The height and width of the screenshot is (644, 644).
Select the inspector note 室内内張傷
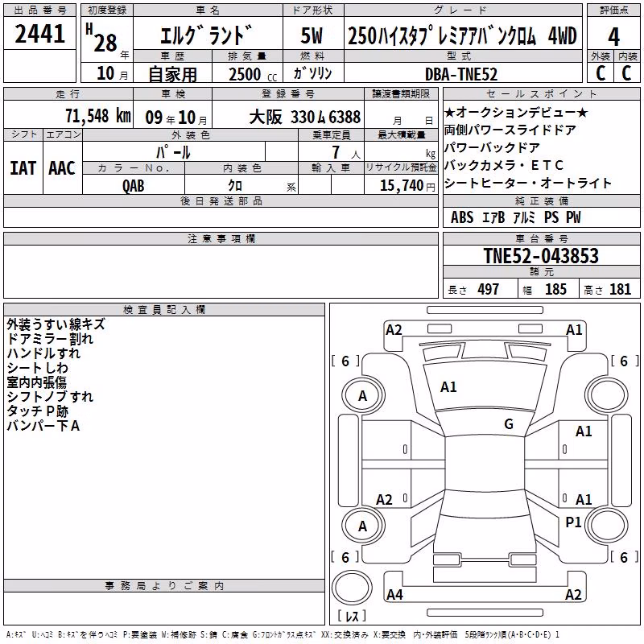coord(36,382)
